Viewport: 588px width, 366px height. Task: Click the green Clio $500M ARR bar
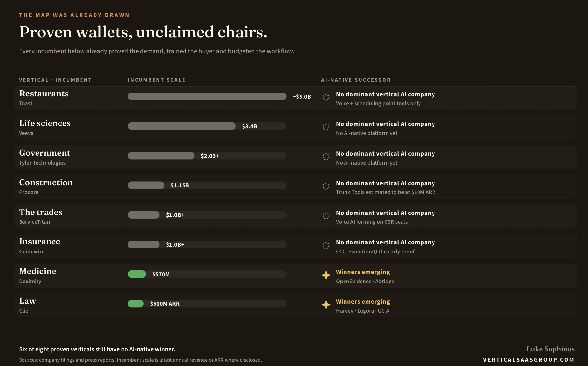tap(136, 304)
